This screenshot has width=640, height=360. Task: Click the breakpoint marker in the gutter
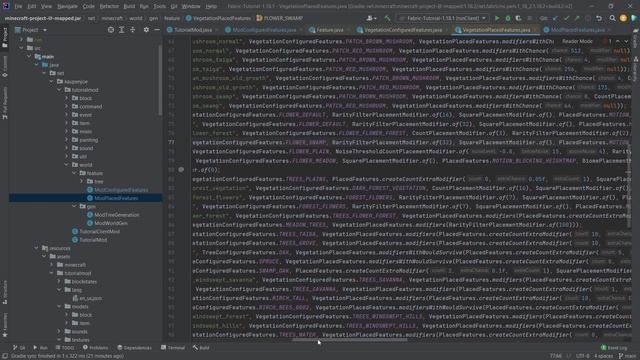point(181,169)
